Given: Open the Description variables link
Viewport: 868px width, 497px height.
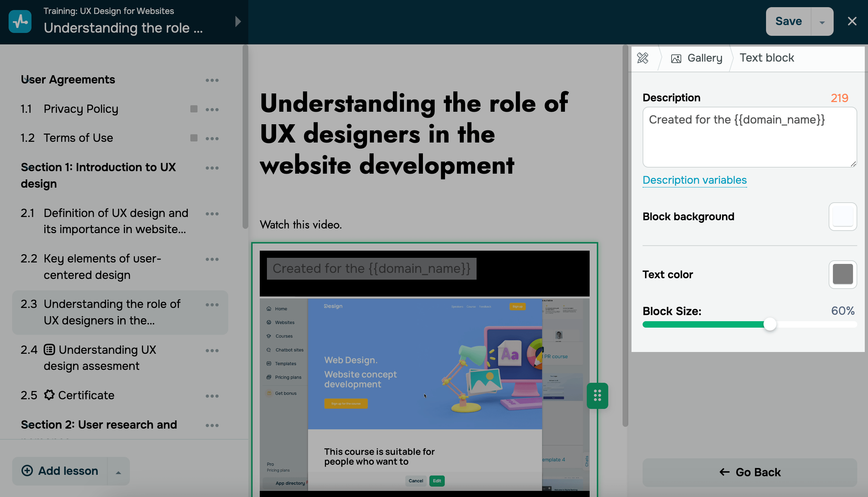Looking at the screenshot, I should [694, 180].
